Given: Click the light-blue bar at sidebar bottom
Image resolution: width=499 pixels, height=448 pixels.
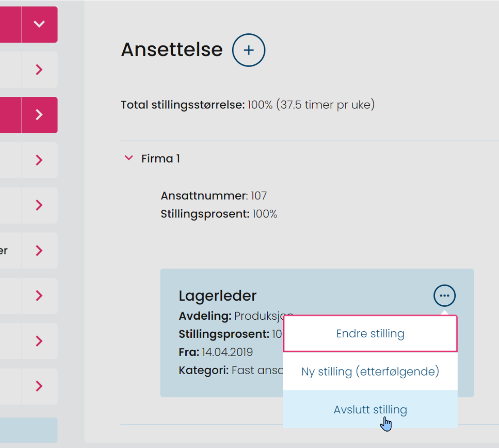Looking at the screenshot, I should click(x=28, y=430).
